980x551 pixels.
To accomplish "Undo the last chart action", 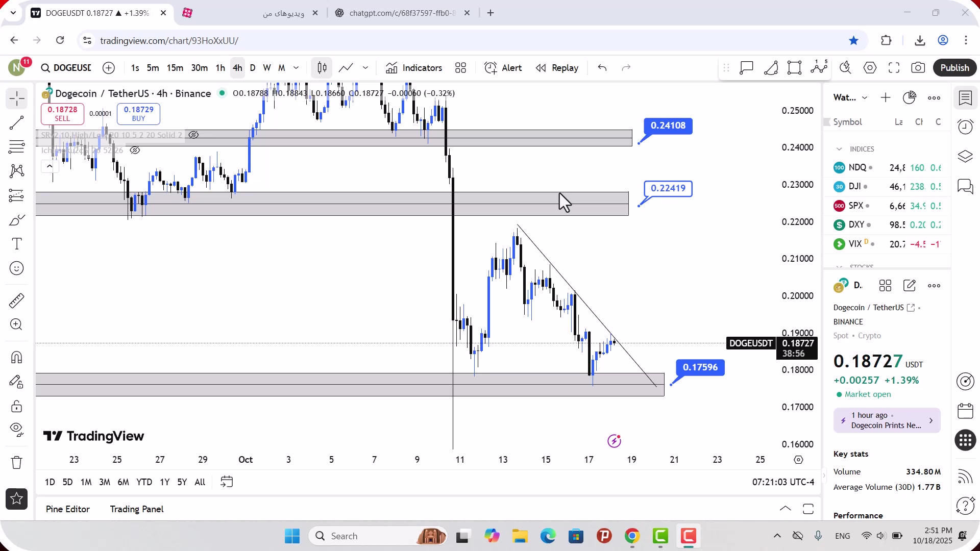I will (x=602, y=68).
